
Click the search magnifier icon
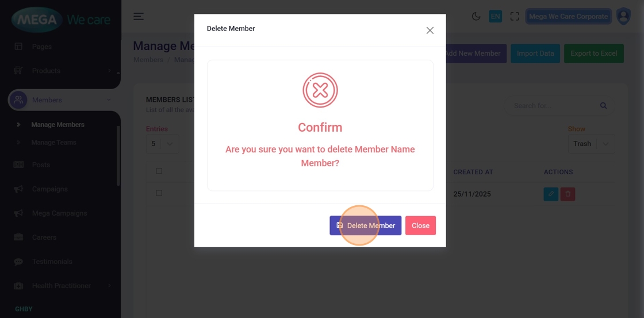603,106
